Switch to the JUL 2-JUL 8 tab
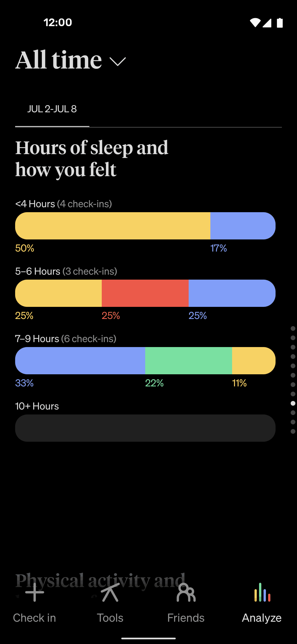Screen dimensions: 297x644 tap(52, 109)
